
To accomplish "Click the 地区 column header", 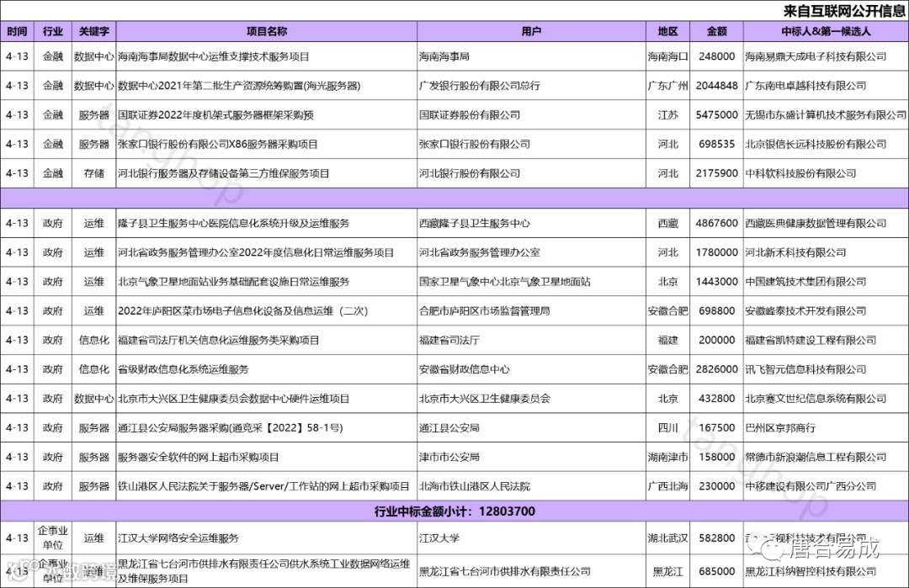I will coord(667,31).
